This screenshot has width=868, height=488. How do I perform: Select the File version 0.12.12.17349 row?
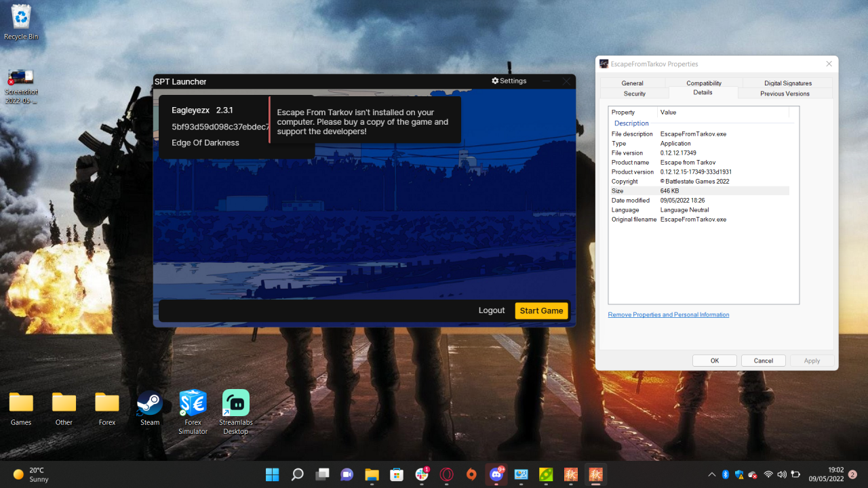point(700,153)
